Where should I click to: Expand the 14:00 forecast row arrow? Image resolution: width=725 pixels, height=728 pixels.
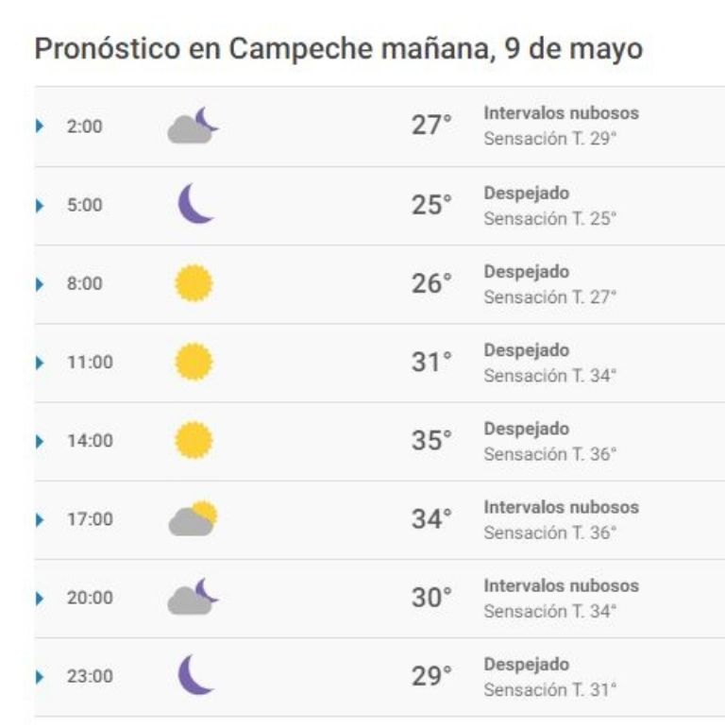tap(40, 441)
